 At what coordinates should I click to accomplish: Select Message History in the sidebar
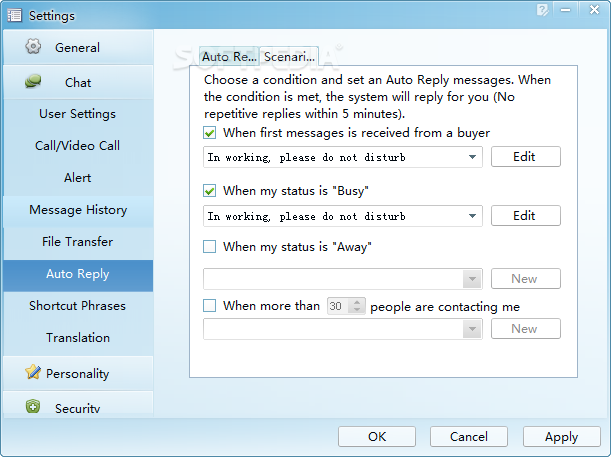coord(77,210)
